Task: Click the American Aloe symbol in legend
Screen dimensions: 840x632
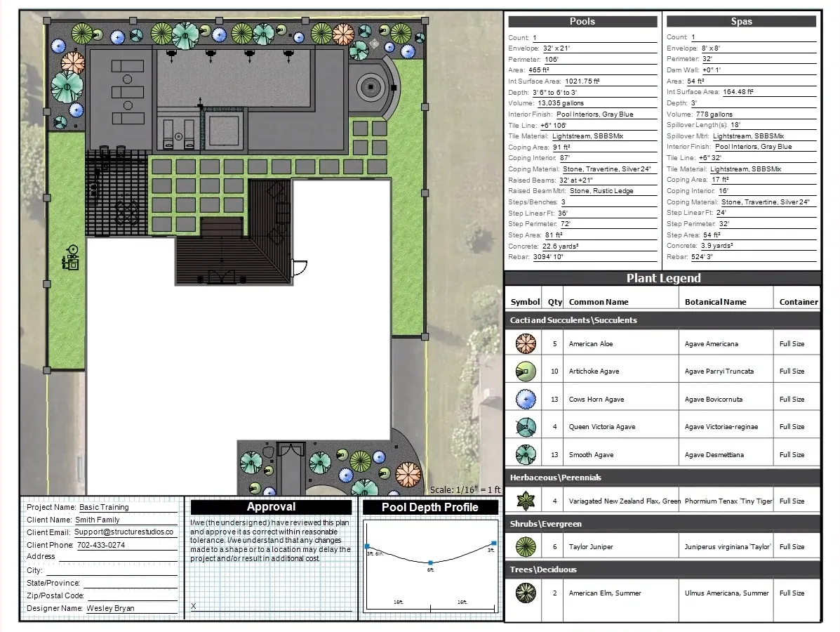Action: click(x=525, y=343)
